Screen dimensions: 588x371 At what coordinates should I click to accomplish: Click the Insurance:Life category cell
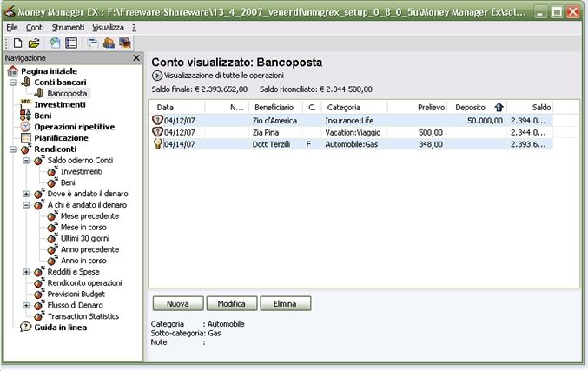coord(349,121)
